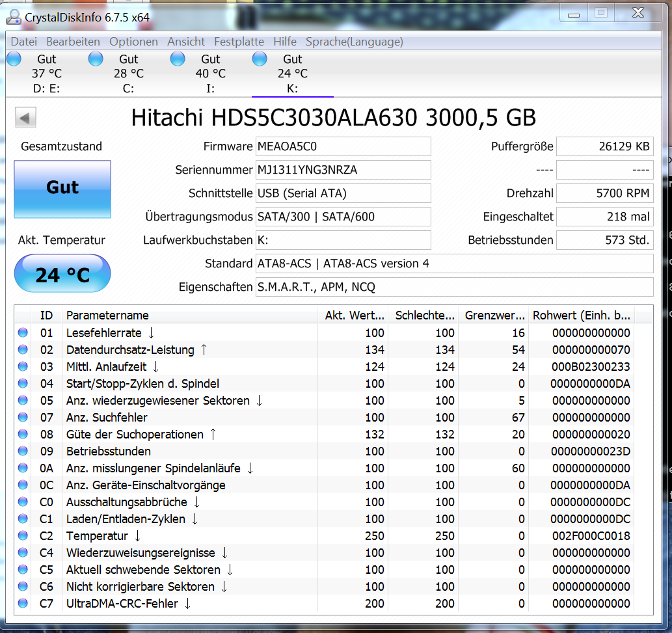Select the I: disk tab
This screenshot has width=672, height=633.
[x=210, y=74]
